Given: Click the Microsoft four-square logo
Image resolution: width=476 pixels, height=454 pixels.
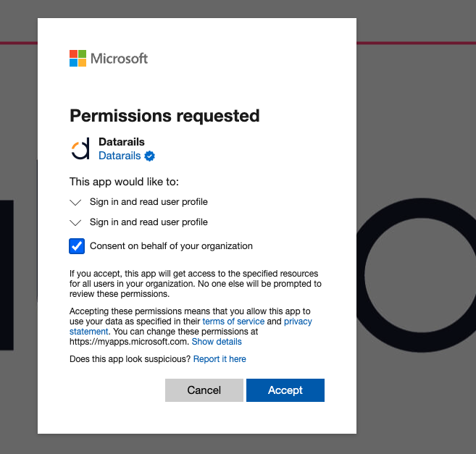Looking at the screenshot, I should 78,58.
